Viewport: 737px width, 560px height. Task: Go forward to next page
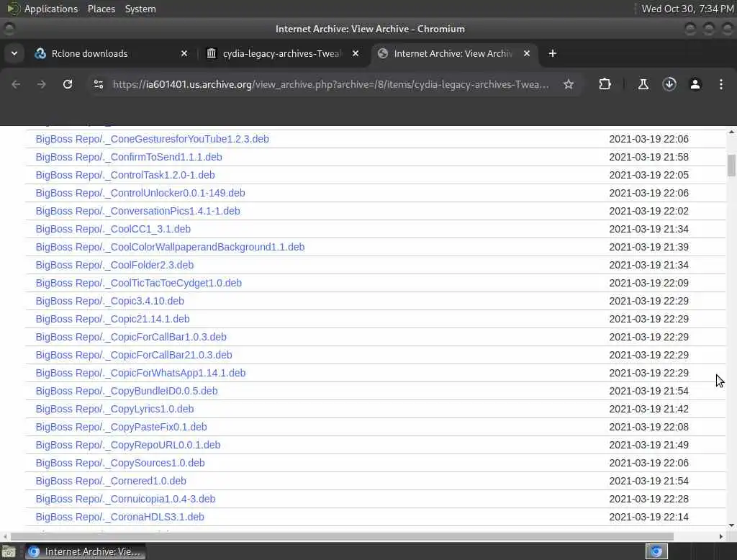click(x=41, y=84)
